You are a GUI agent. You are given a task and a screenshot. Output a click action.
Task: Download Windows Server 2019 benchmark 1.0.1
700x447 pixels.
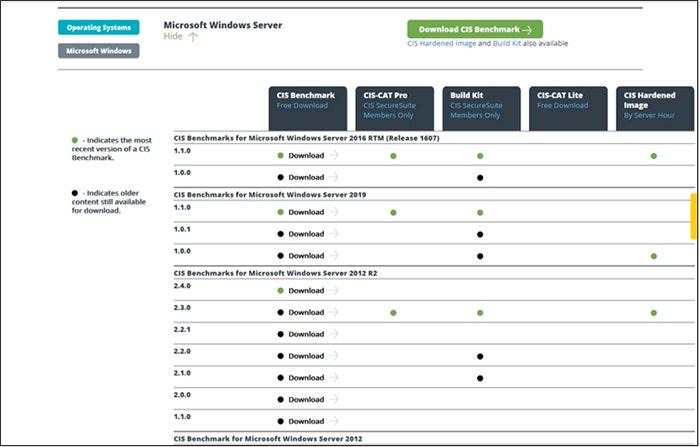306,234
